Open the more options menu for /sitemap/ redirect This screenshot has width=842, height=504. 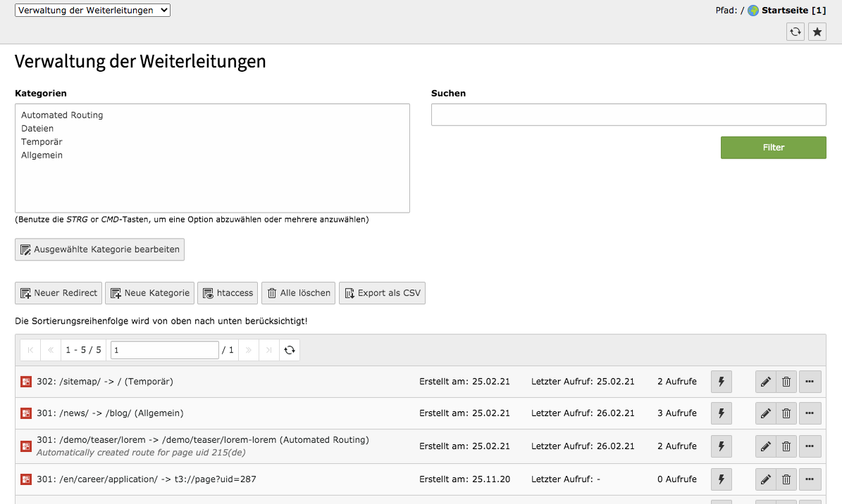coord(810,381)
